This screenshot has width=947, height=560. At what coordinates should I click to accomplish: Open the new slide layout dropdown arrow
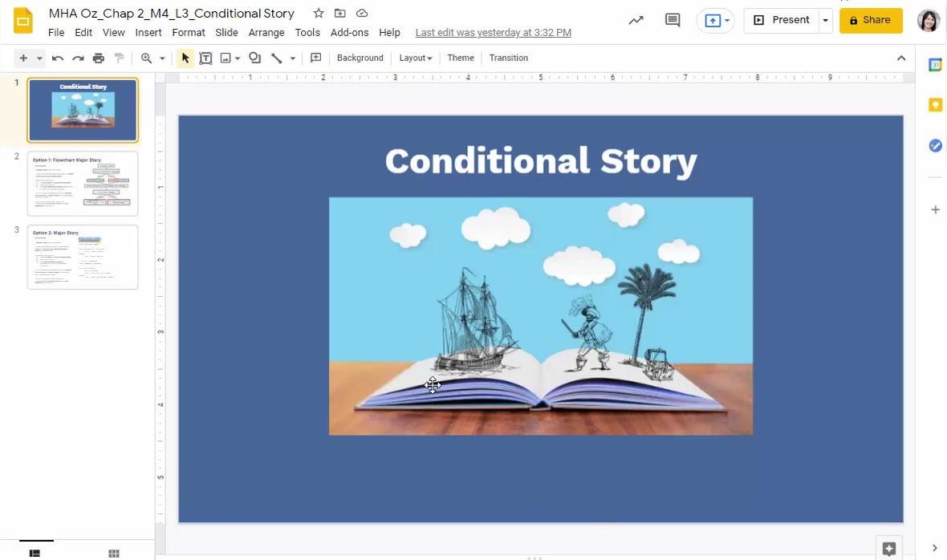39,58
